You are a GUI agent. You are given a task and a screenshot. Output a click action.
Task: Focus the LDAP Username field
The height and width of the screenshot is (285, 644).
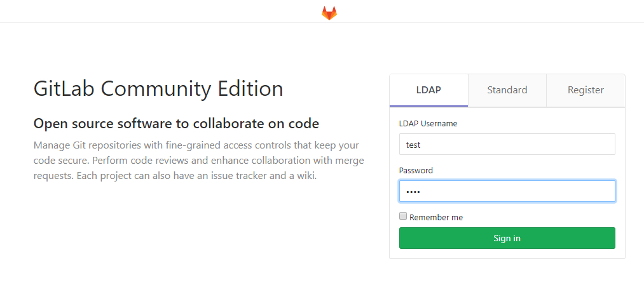[507, 144]
